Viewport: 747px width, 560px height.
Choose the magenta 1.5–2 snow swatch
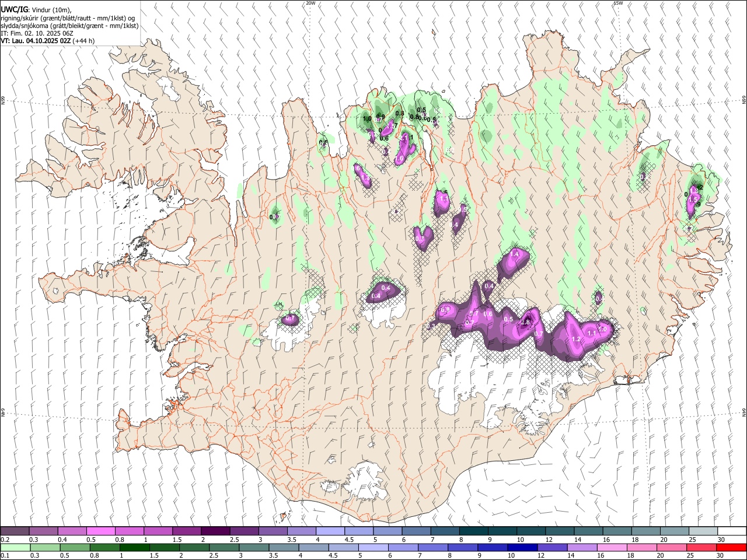click(x=187, y=531)
